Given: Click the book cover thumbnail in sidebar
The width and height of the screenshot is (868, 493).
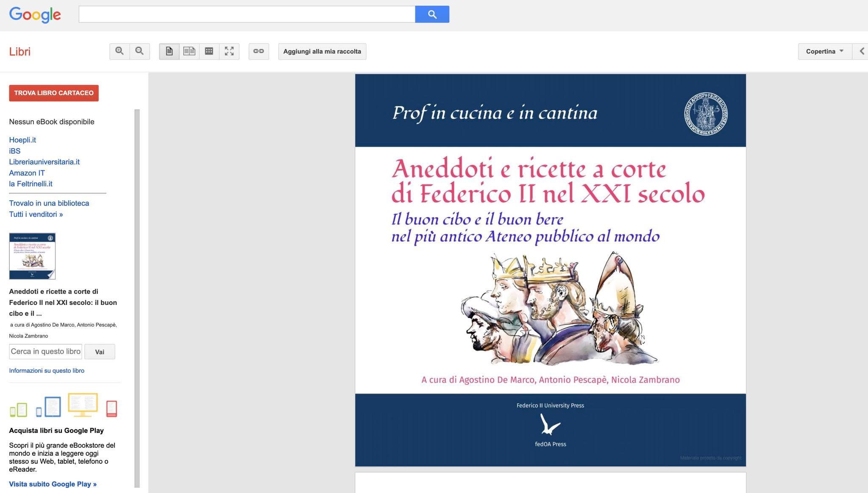Looking at the screenshot, I should [32, 256].
